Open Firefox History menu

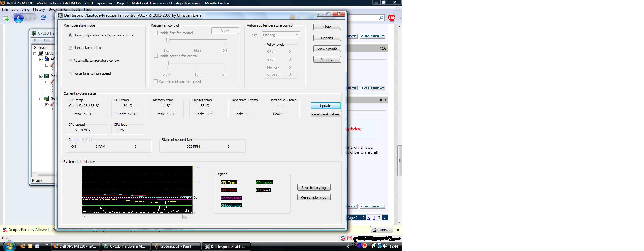tap(39, 9)
